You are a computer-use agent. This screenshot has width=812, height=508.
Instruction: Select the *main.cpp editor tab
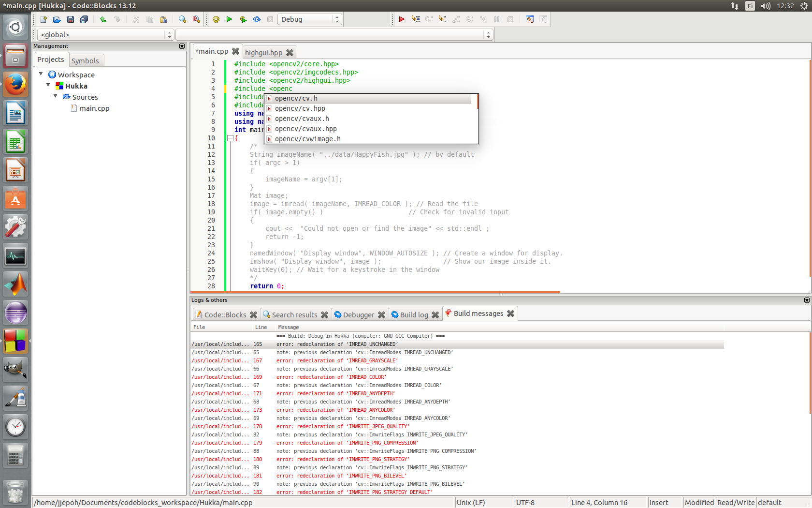click(212, 51)
